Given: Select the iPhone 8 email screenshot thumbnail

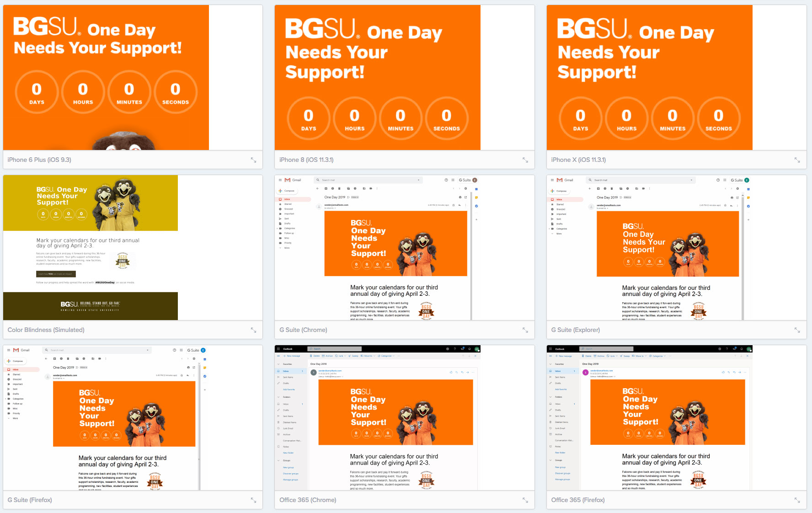Looking at the screenshot, I should click(404, 78).
